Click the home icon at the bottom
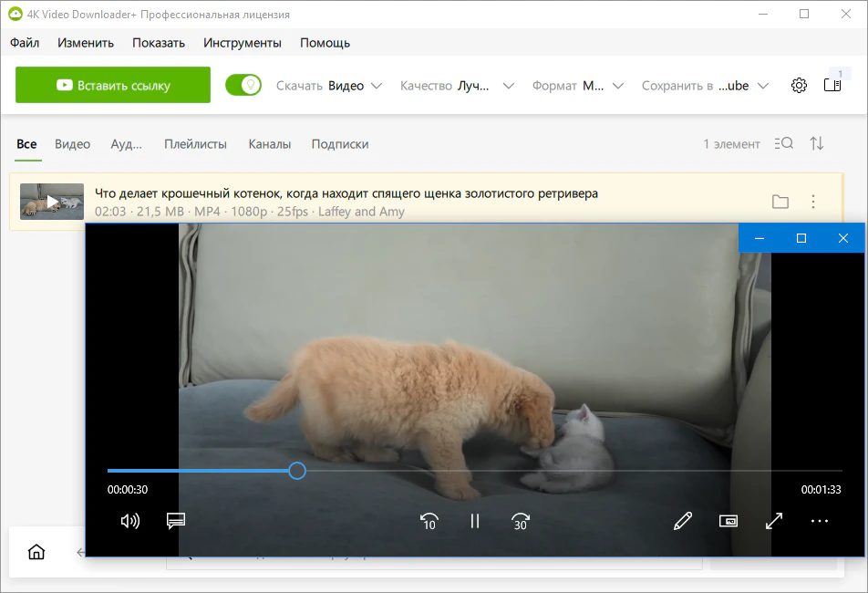 pyautogui.click(x=36, y=552)
